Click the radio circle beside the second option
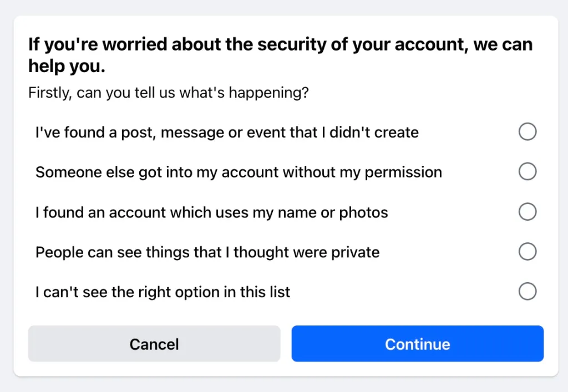 pyautogui.click(x=528, y=172)
